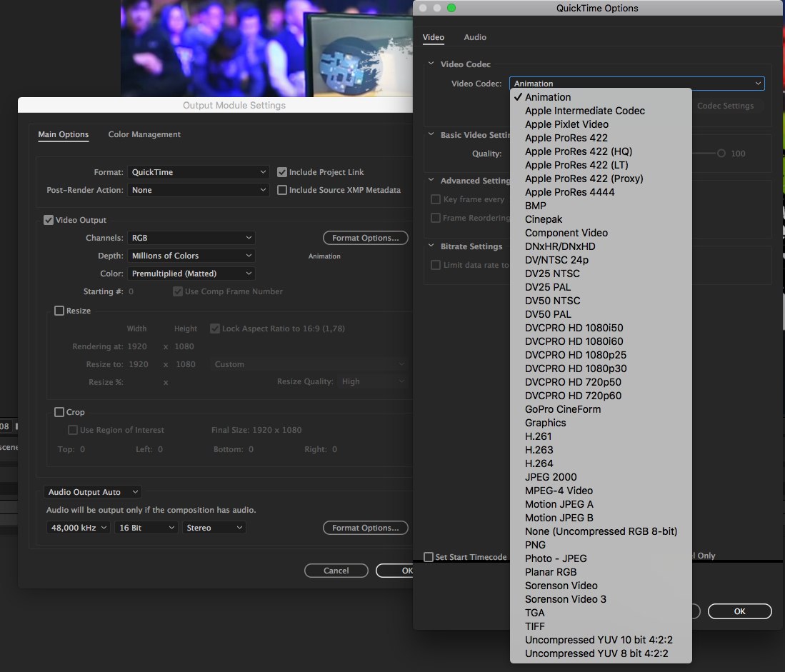Open the Post-Render Action dropdown
This screenshot has width=785, height=672.
point(199,190)
